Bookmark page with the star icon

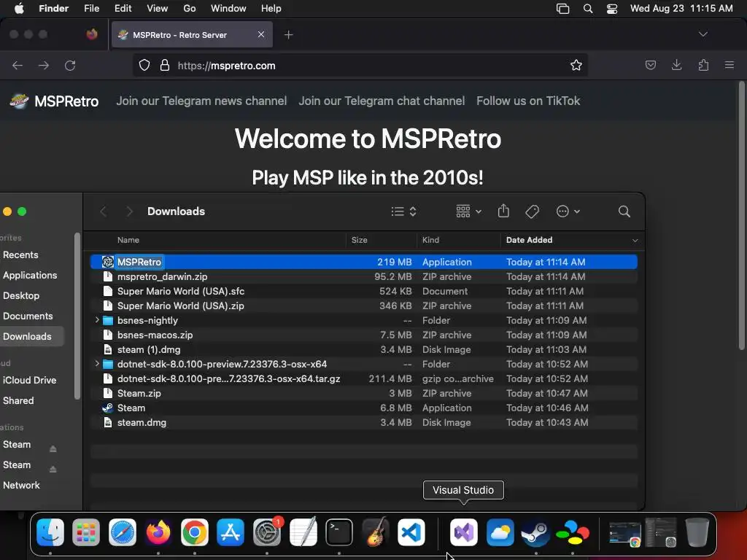coord(576,65)
